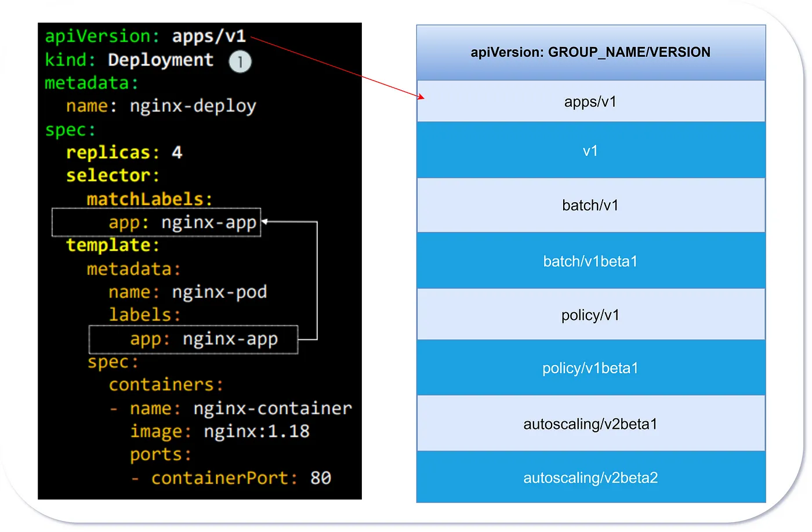812x532 pixels.
Task: Click the batch/v1 row
Action: pos(590,205)
